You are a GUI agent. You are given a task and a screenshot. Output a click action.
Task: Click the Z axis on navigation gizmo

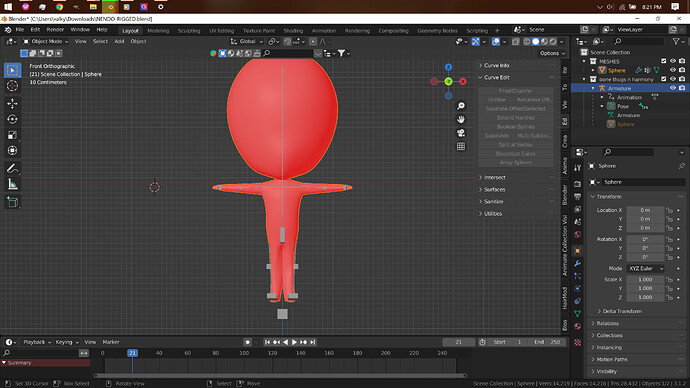(448, 67)
